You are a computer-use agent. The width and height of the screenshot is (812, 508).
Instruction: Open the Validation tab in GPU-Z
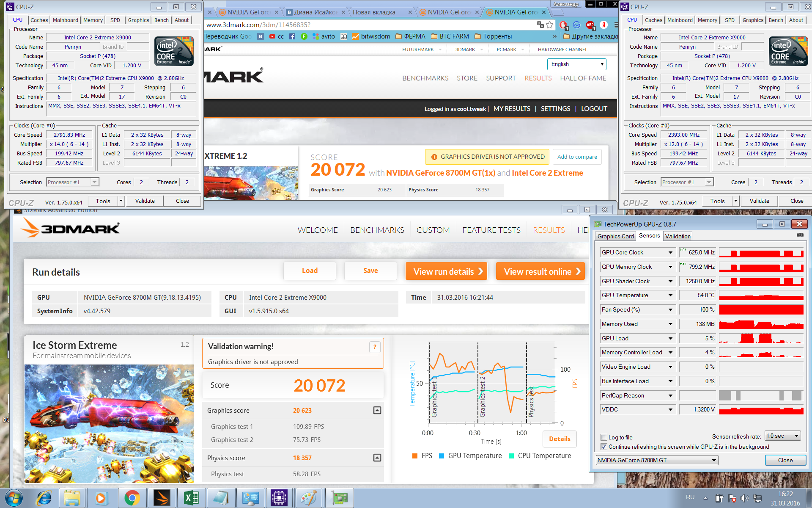point(678,236)
